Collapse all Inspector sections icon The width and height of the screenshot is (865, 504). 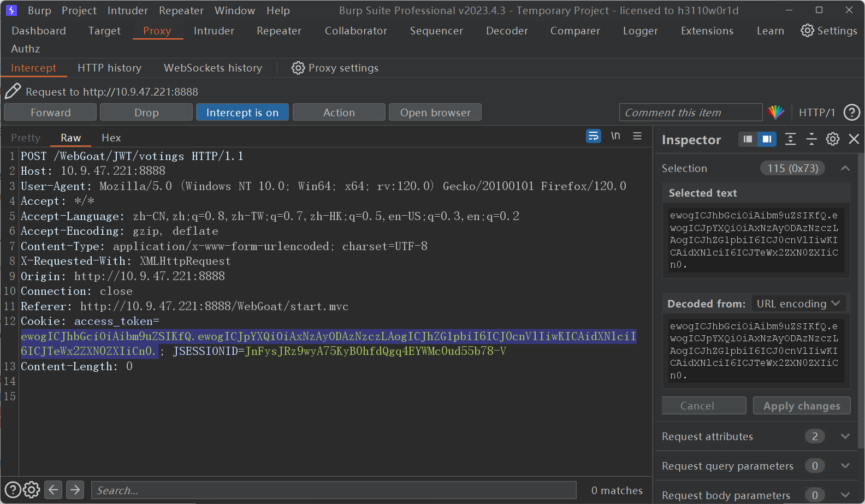pyautogui.click(x=811, y=139)
